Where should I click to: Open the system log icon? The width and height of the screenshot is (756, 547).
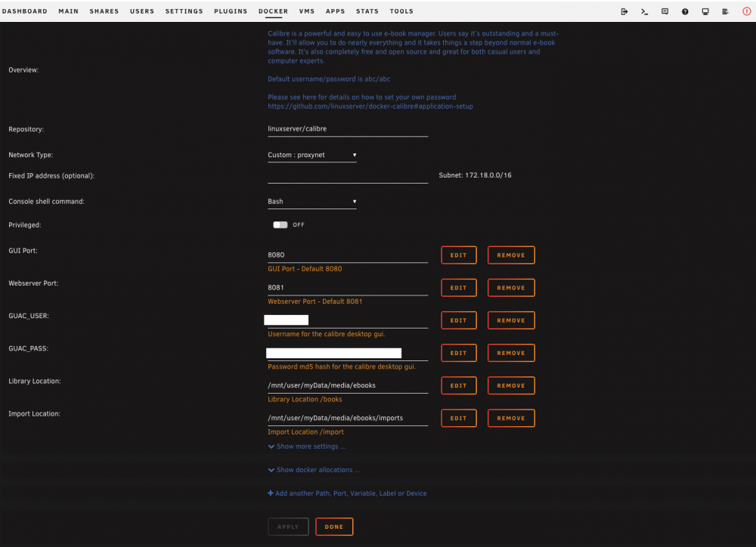[x=725, y=11]
